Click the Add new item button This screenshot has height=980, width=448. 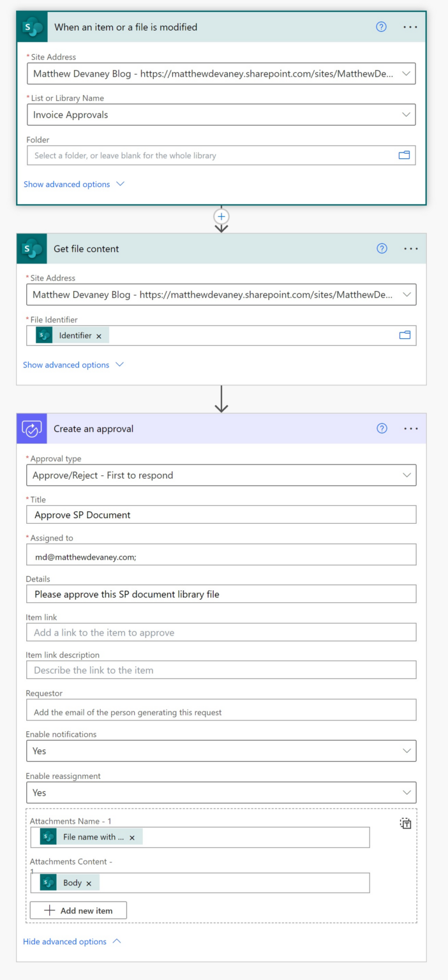pos(78,910)
